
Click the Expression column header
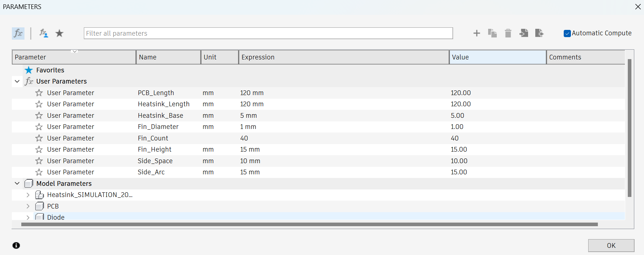click(343, 57)
